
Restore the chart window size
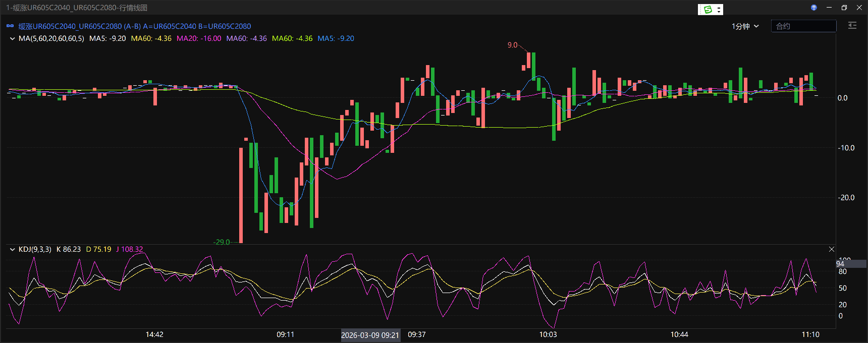click(x=844, y=8)
